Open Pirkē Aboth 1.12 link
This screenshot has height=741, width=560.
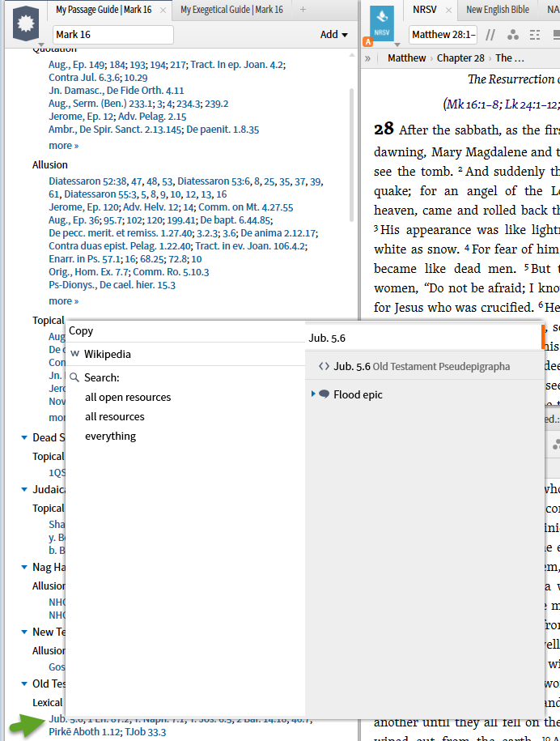point(84,732)
